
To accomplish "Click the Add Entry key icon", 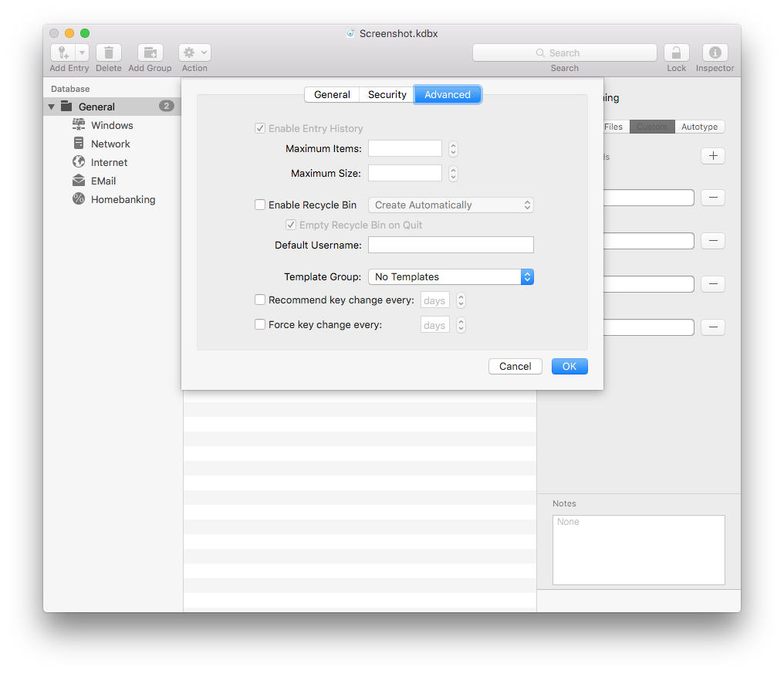I will (63, 52).
